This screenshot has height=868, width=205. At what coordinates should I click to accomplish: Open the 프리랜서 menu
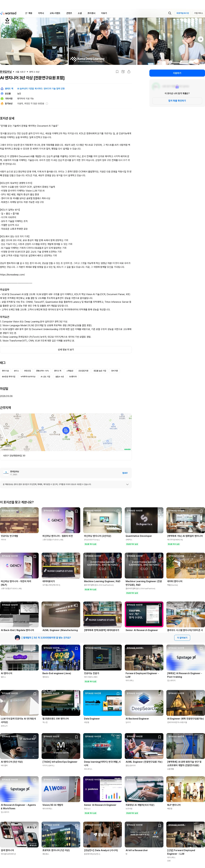[x=91, y=13]
